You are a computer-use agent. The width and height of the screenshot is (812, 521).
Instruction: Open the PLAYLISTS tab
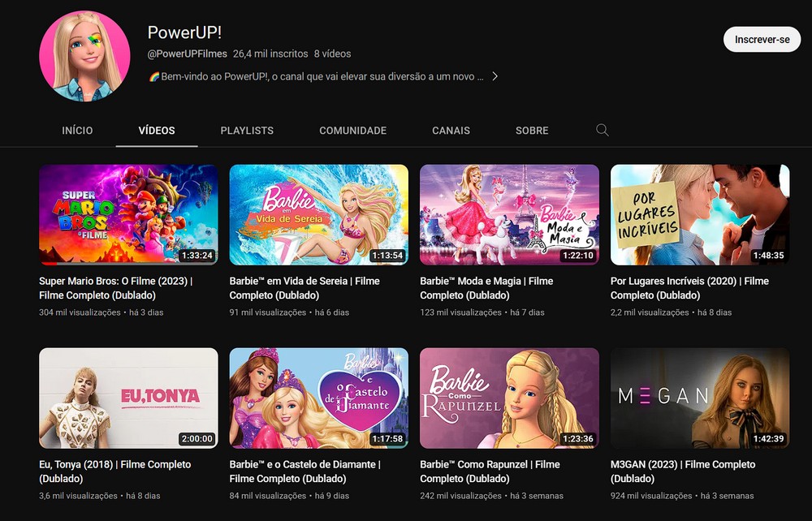click(x=247, y=131)
